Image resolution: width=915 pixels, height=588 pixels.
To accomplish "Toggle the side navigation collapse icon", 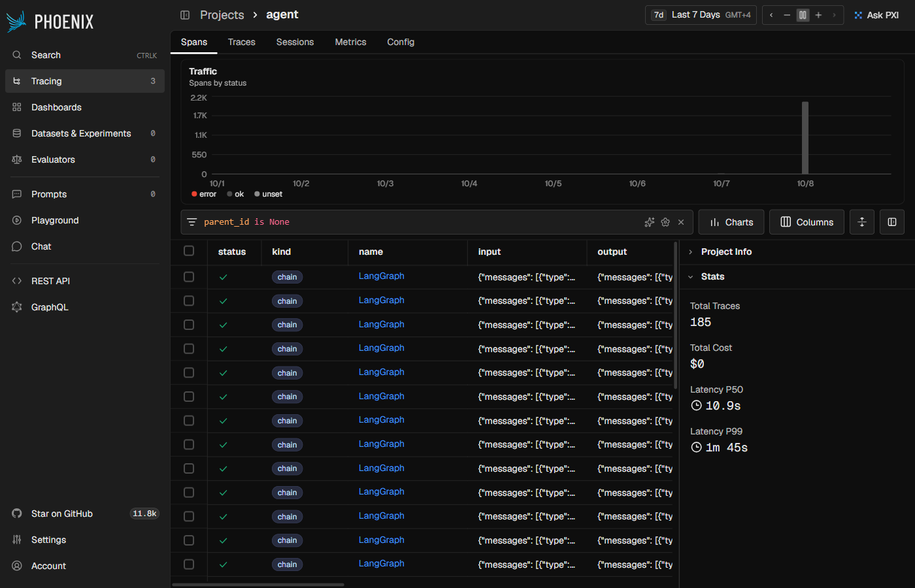I will 185,15.
